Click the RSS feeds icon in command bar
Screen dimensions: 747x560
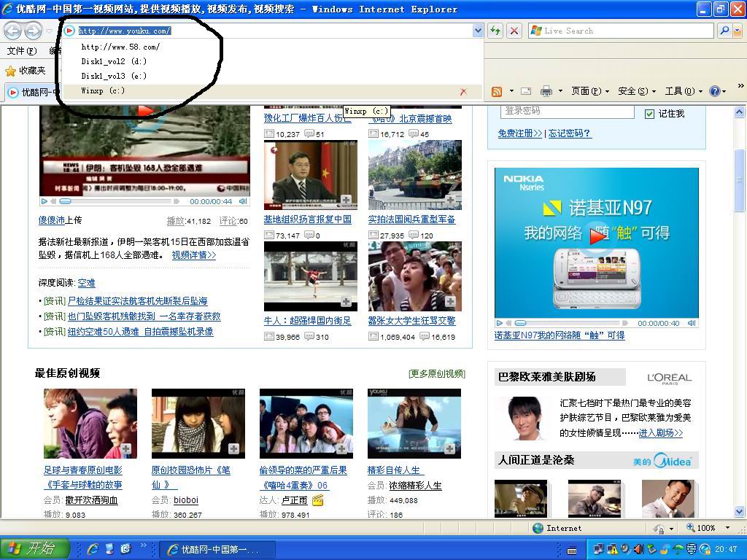tap(497, 91)
